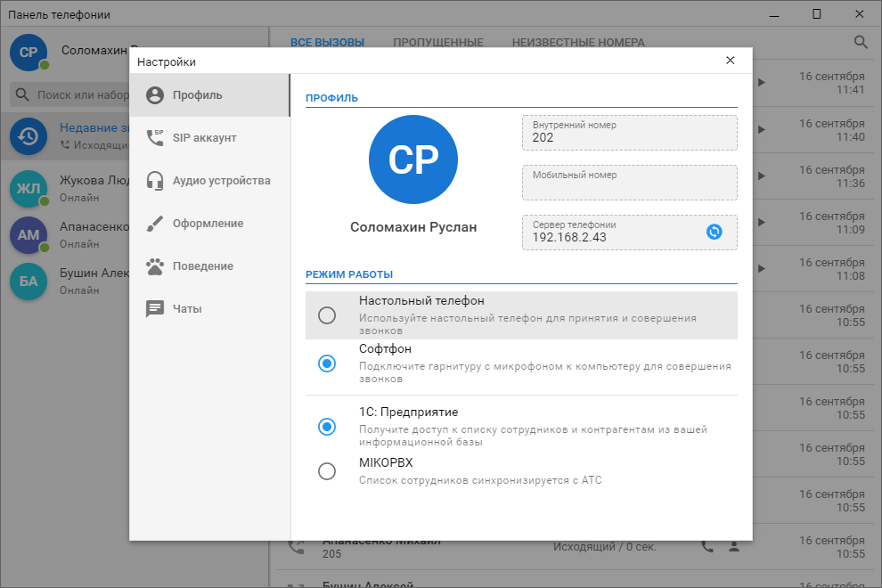Switch to the Профиль settings tab

210,95
